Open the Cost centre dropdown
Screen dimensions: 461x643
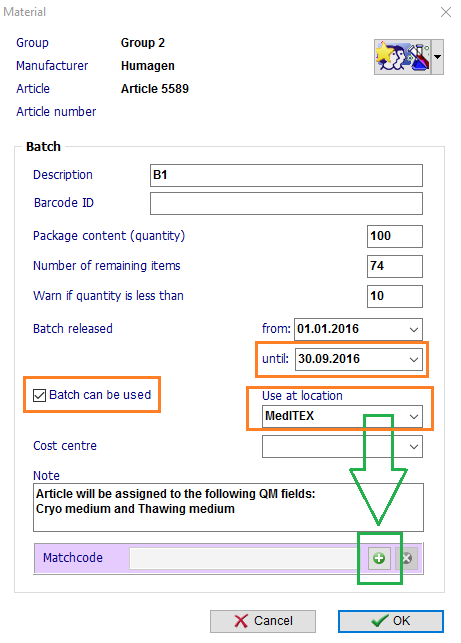(413, 447)
